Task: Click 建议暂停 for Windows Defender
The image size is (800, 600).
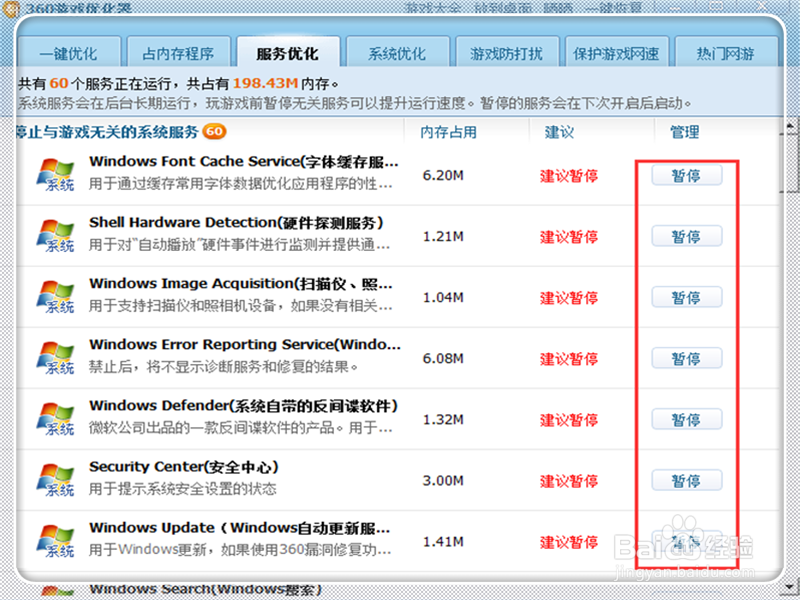Action: coord(569,420)
